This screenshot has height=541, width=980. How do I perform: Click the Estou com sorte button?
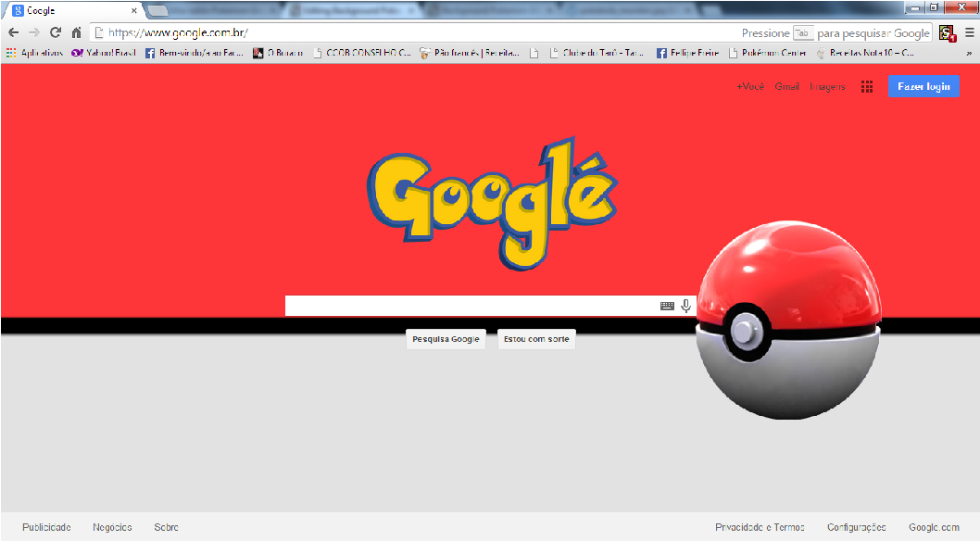(535, 338)
